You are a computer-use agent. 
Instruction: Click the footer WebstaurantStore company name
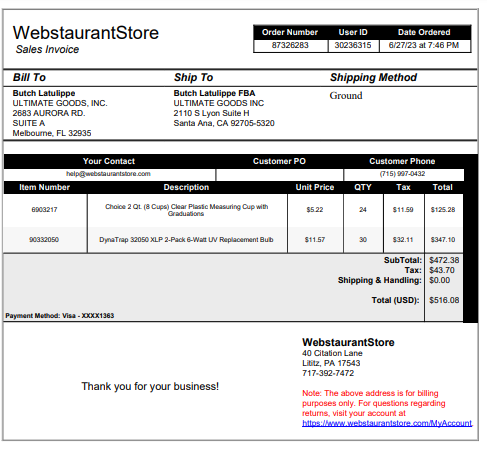pyautogui.click(x=348, y=342)
